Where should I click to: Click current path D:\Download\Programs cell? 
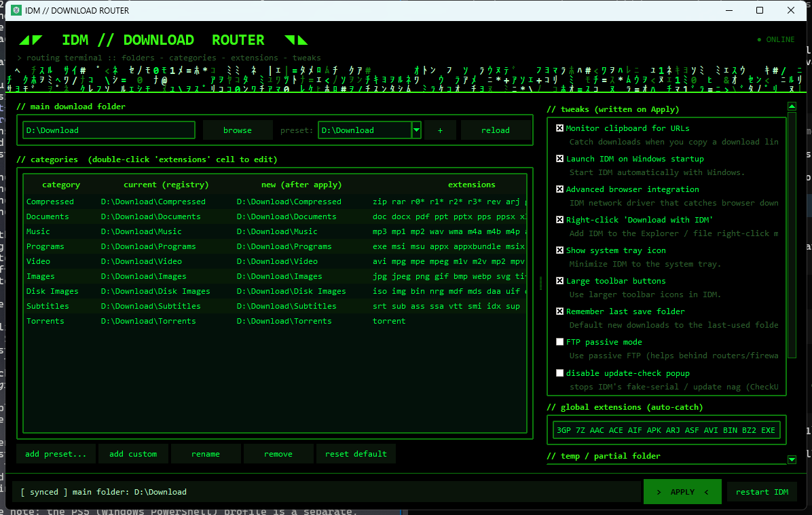click(166, 246)
